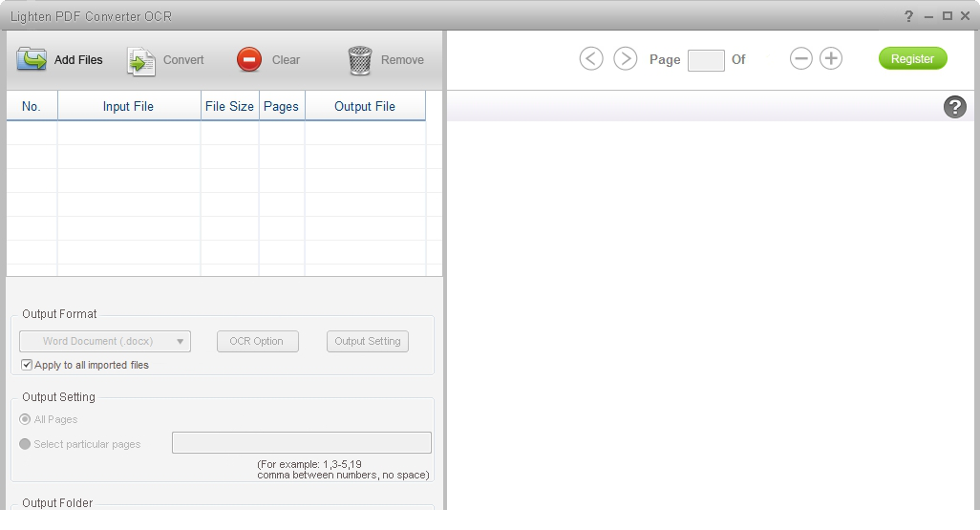Viewport: 980px width, 530px height.
Task: Click the Pages column header
Action: 281,106
